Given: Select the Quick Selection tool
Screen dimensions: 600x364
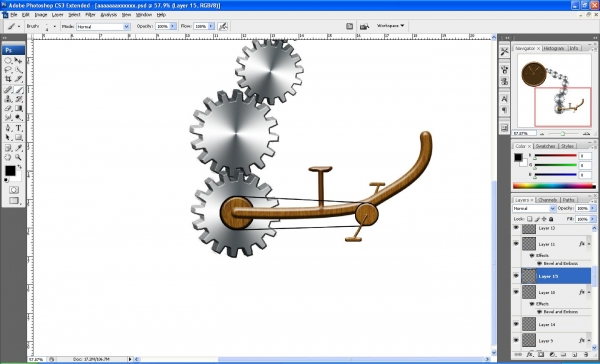Looking at the screenshot, I should [19, 70].
